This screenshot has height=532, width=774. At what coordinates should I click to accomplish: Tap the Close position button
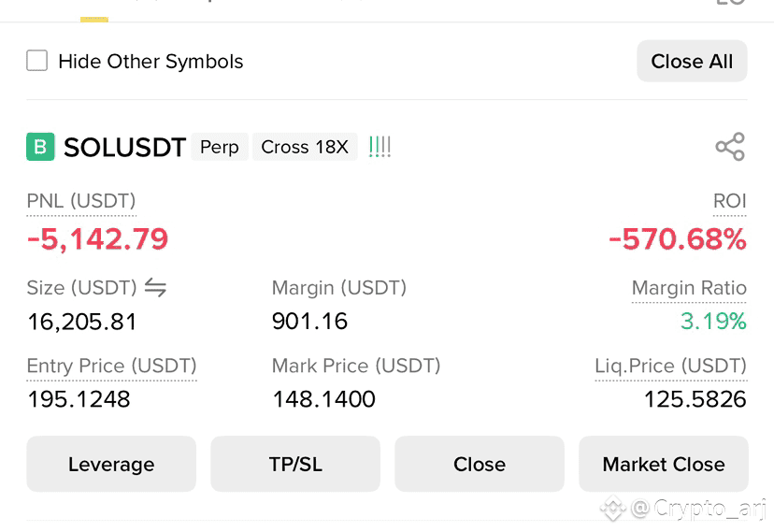coord(480,464)
